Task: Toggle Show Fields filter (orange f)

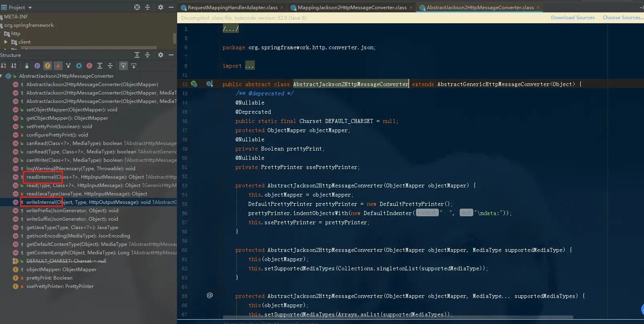Action: coord(48,66)
